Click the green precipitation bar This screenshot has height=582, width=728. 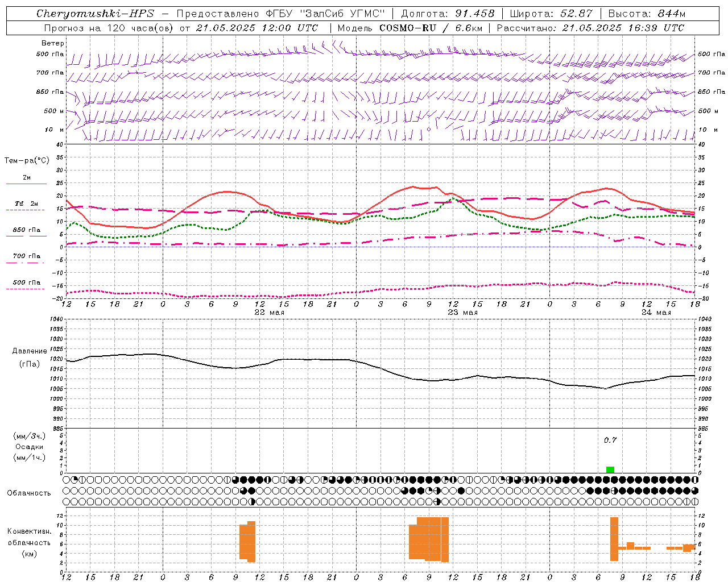(x=610, y=469)
